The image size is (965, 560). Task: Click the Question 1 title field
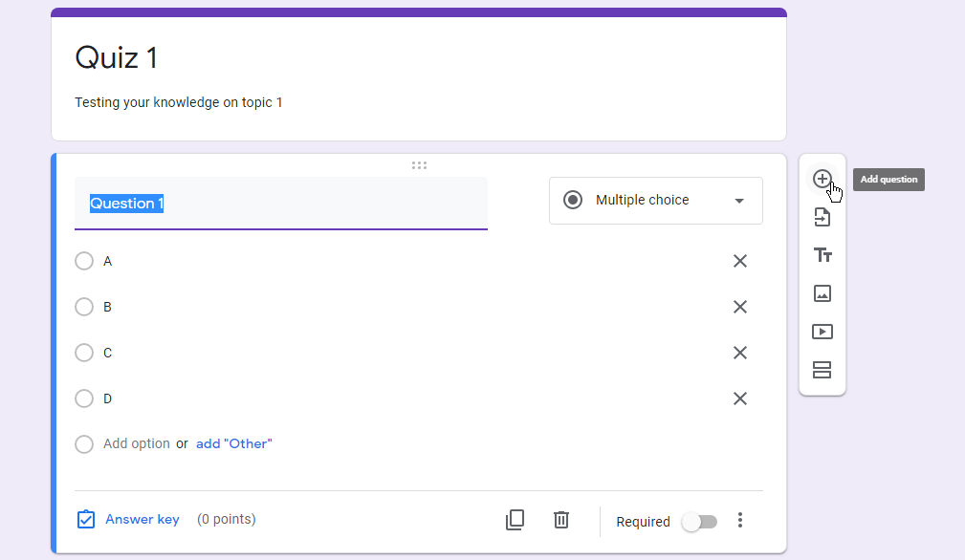click(x=280, y=204)
